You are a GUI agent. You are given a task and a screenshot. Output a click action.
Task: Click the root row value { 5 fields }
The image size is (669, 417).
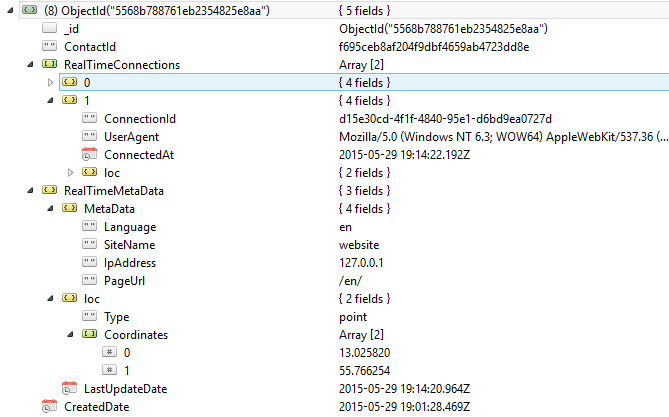tap(364, 11)
